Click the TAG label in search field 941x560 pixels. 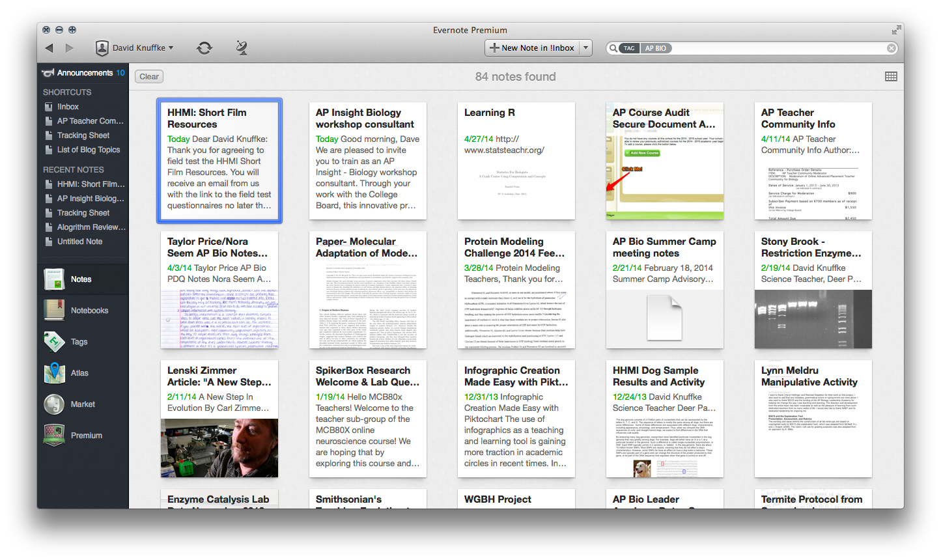pos(628,48)
